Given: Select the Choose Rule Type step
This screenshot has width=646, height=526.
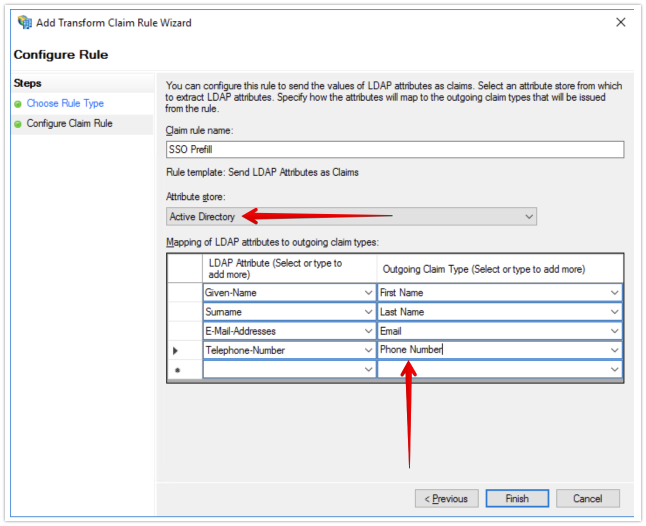Looking at the screenshot, I should tap(65, 103).
